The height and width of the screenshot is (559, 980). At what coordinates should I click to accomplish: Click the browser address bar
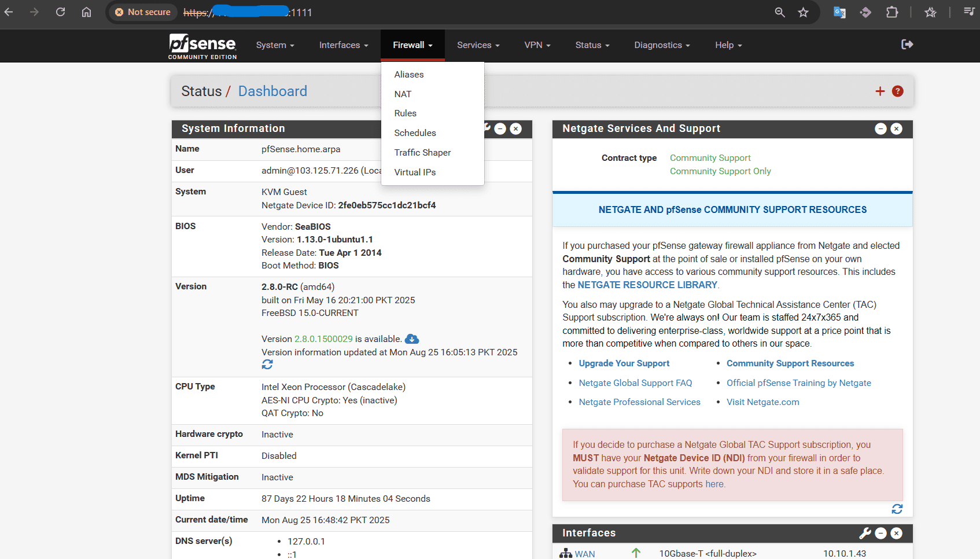point(463,12)
